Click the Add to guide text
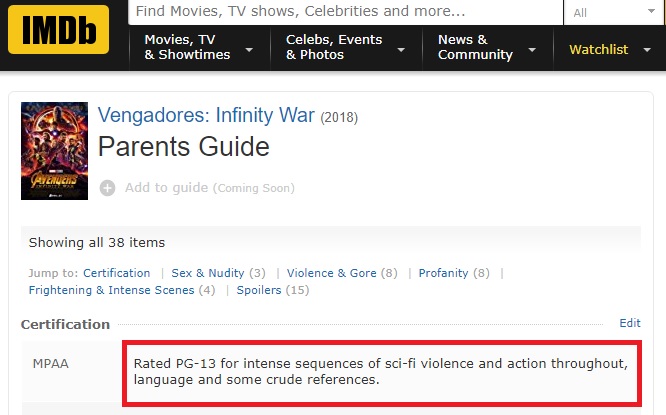The height and width of the screenshot is (415, 666). click(x=166, y=188)
